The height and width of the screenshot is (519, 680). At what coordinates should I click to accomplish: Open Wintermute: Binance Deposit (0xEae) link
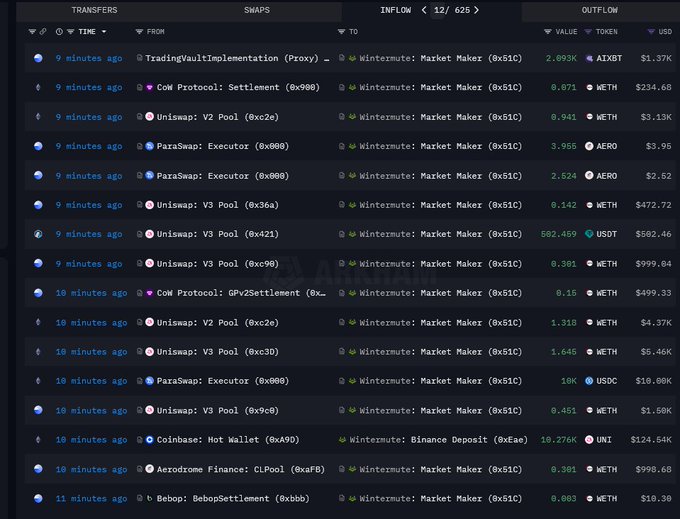coord(438,440)
